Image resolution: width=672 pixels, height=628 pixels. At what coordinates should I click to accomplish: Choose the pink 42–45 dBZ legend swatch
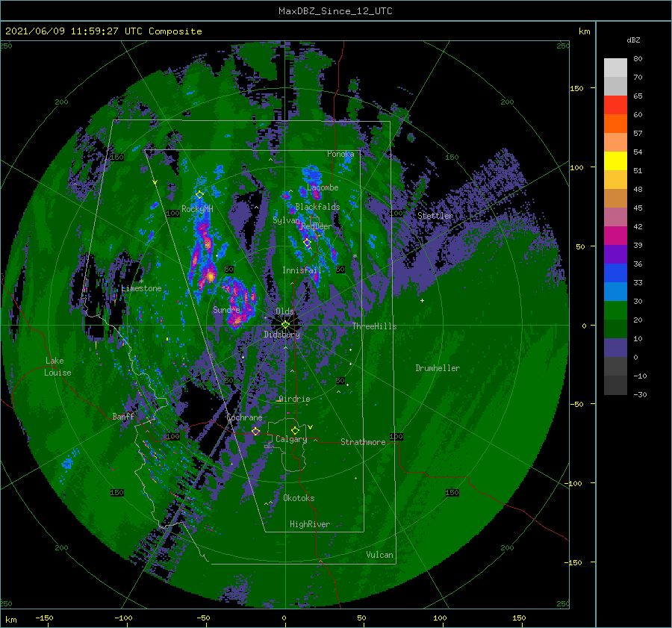point(615,217)
